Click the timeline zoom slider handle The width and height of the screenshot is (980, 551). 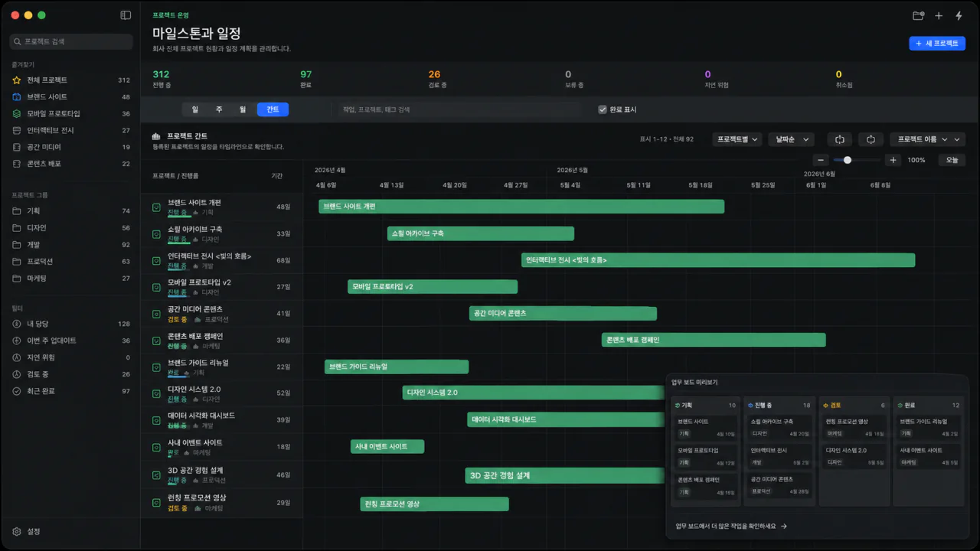(x=848, y=160)
